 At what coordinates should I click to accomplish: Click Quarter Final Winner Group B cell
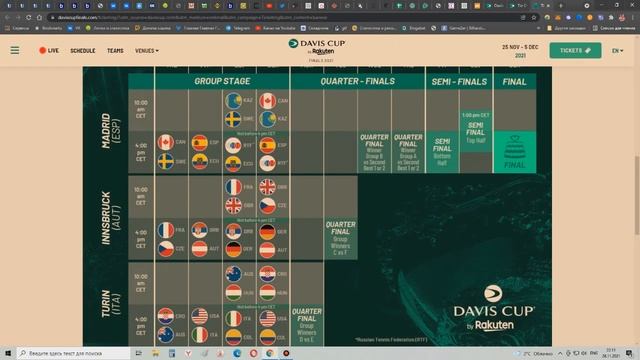[374, 152]
